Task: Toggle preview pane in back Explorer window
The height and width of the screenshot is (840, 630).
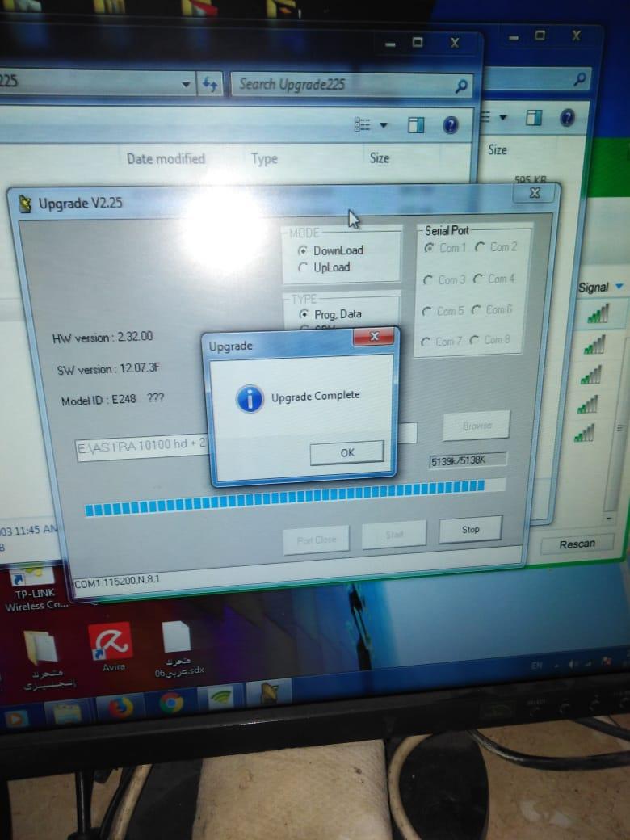Action: point(534,117)
